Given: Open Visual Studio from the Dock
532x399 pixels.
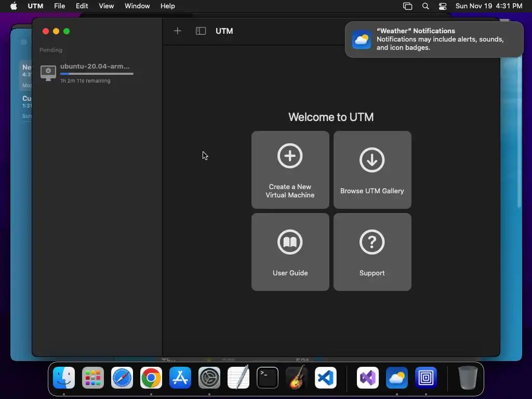Looking at the screenshot, I should (x=368, y=377).
